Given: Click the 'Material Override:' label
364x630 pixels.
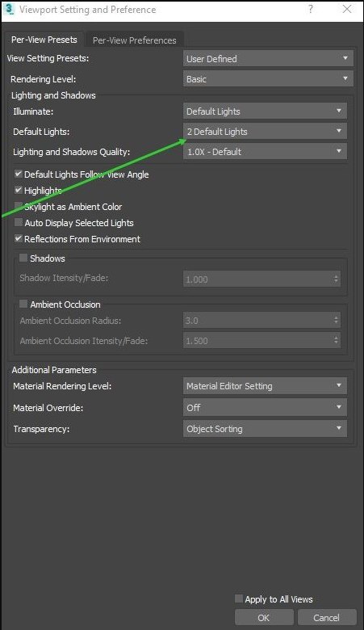Looking at the screenshot, I should point(48,408).
